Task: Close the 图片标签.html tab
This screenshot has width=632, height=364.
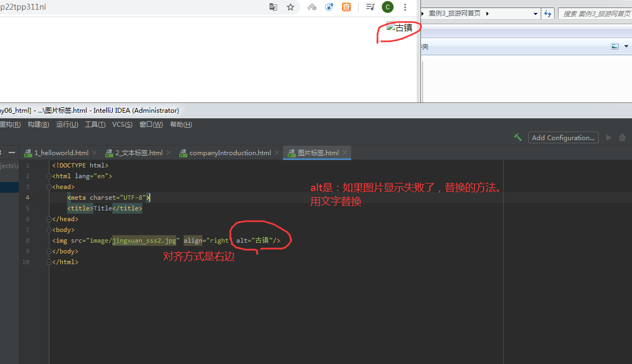Action: [x=345, y=153]
